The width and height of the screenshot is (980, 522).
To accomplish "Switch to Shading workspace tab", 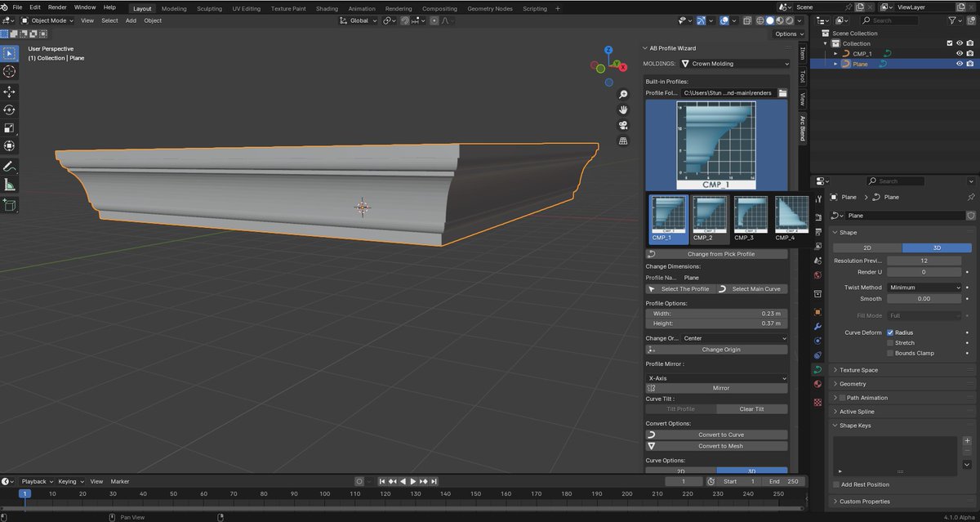I will pos(327,8).
